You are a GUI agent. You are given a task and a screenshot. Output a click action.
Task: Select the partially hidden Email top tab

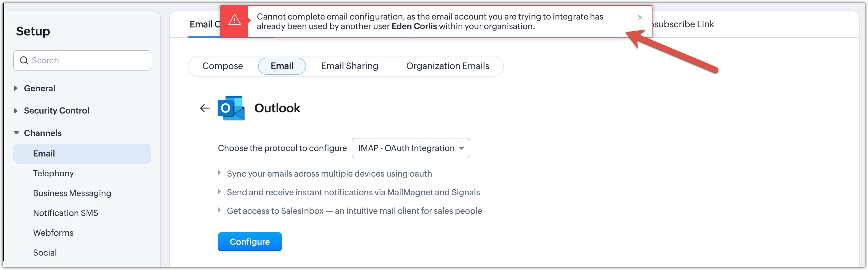pyautogui.click(x=204, y=24)
